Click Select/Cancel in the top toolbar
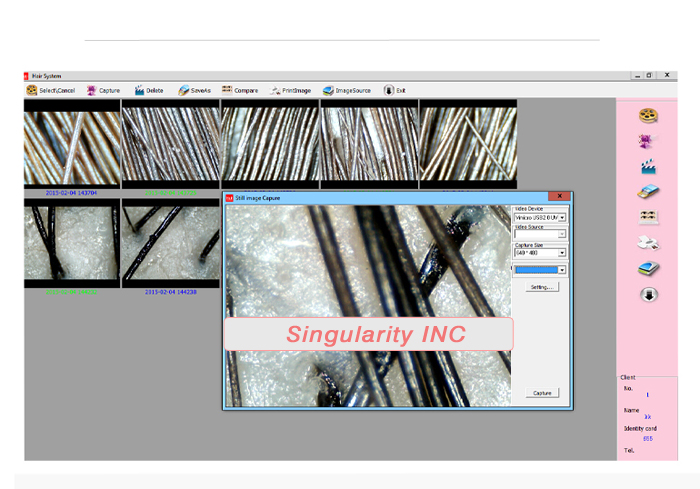Screen dimensions: 700x489 click(x=50, y=90)
